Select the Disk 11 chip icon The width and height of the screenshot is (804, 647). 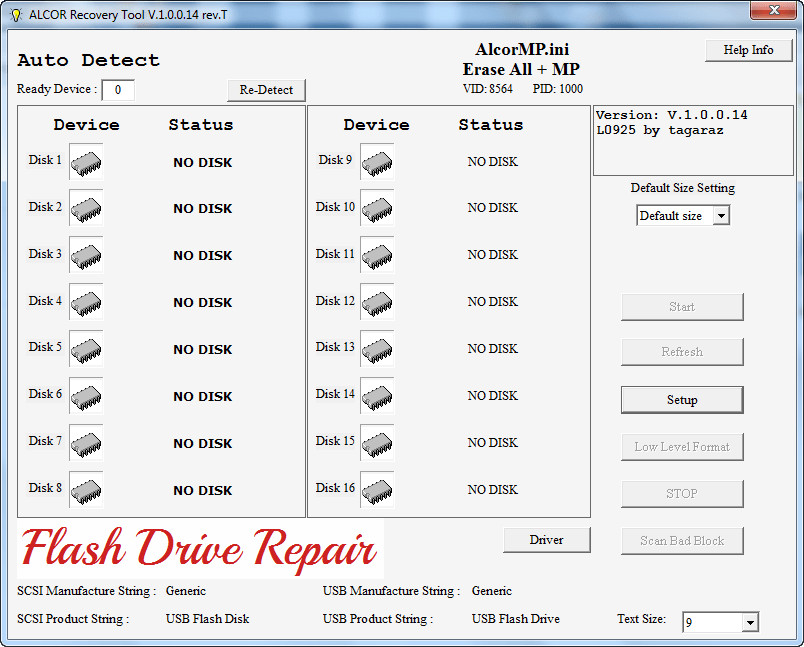375,254
